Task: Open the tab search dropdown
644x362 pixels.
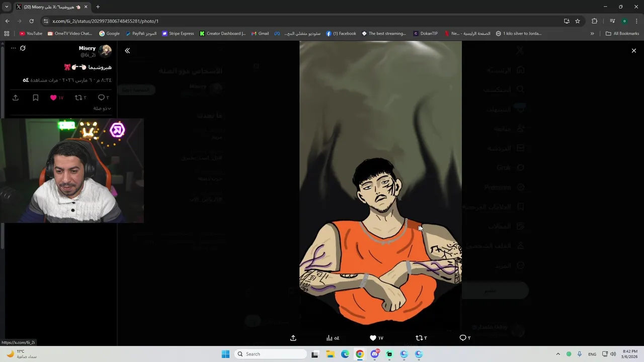Action: coord(7,7)
